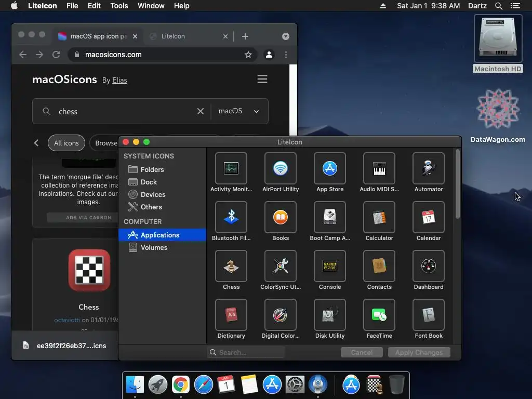Follow the Elias author link
This screenshot has height=399, width=532.
tap(119, 81)
